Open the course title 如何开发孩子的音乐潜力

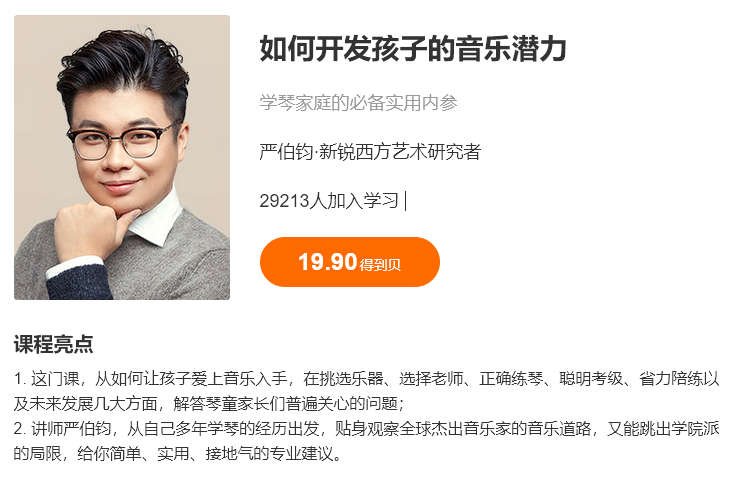coord(413,48)
